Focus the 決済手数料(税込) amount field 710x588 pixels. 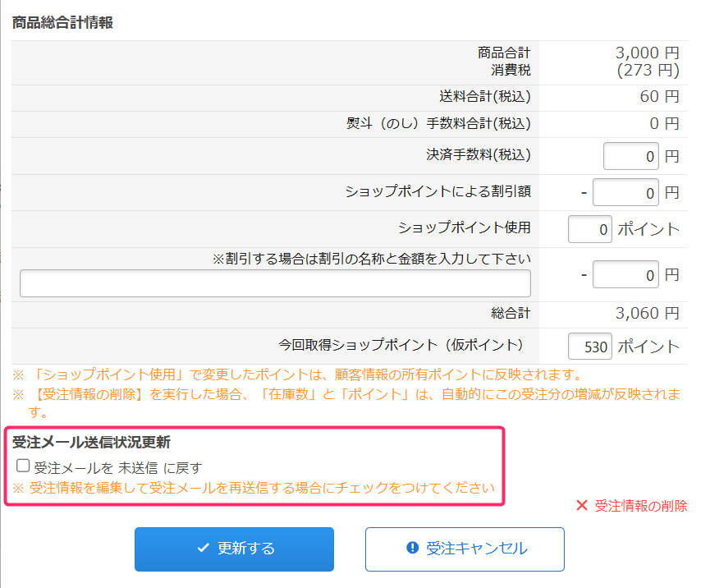point(630,156)
